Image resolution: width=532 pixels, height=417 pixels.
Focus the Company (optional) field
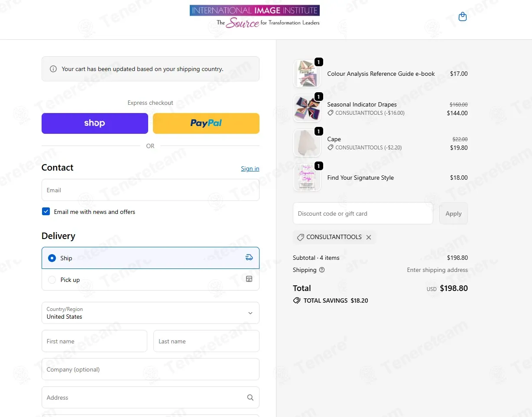click(150, 369)
